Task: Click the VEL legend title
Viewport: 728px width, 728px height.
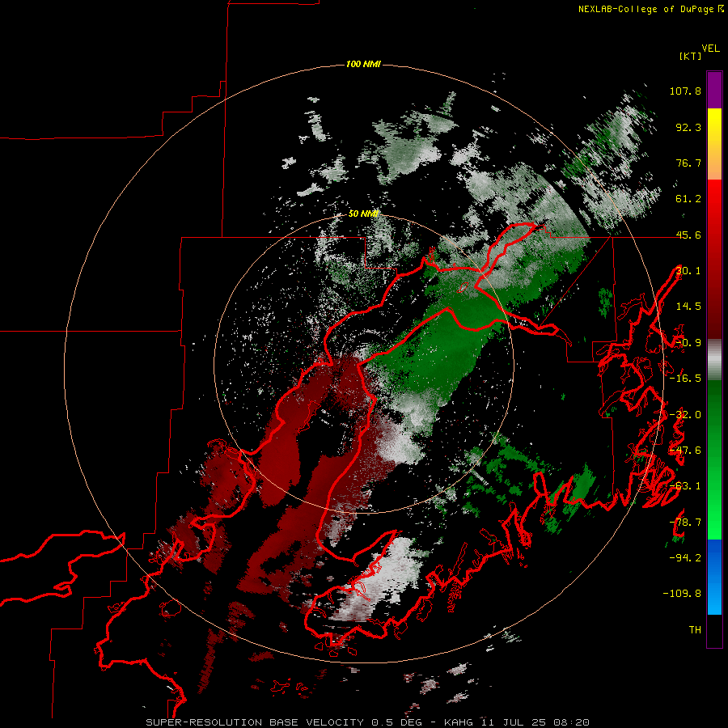Action: (x=710, y=49)
